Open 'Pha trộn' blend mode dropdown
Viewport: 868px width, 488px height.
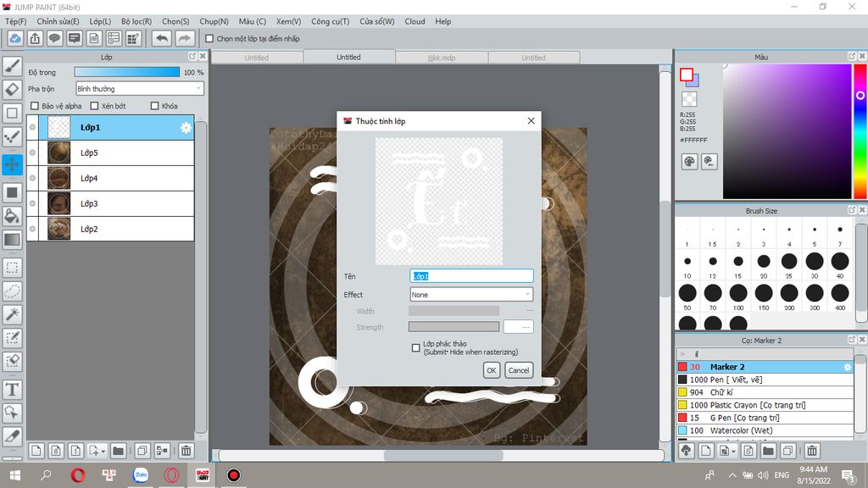point(140,88)
